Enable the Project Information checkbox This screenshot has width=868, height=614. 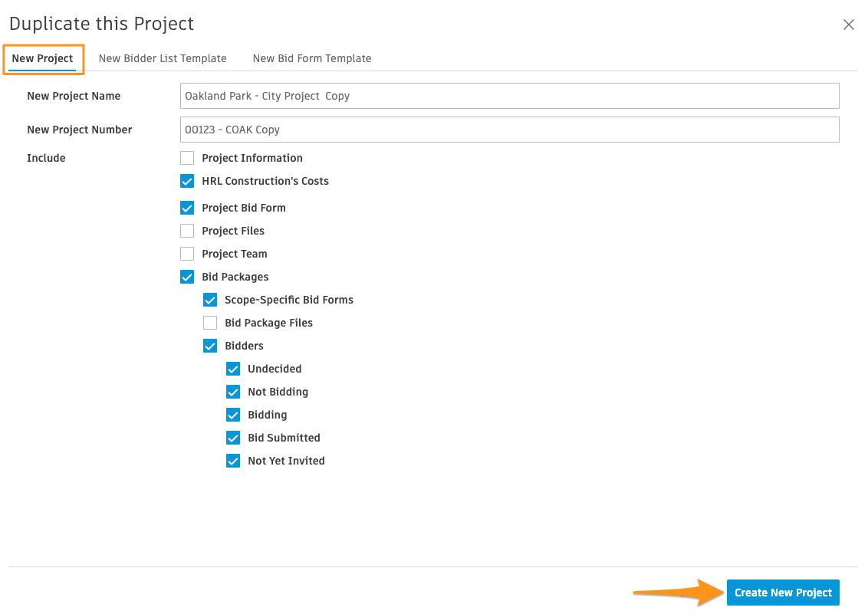187,158
